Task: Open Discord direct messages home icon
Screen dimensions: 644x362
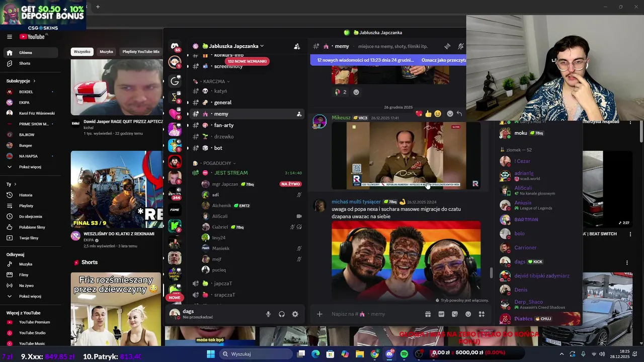Action: point(175,46)
